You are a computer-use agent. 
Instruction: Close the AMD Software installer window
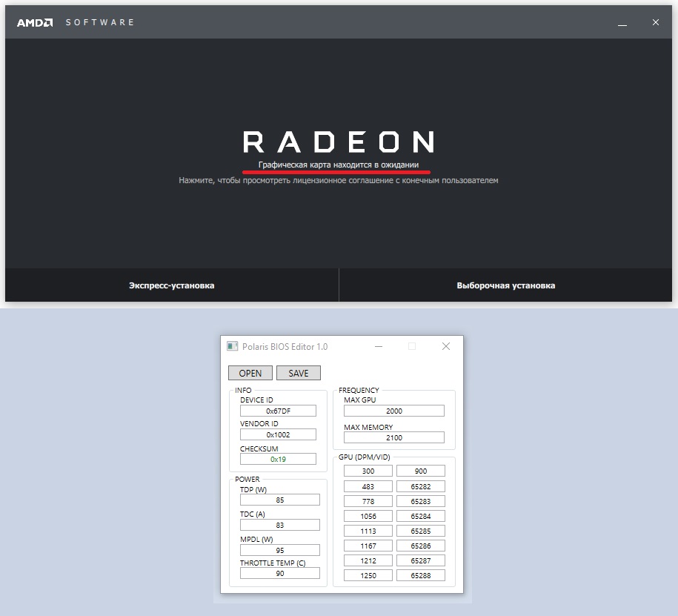click(x=656, y=22)
